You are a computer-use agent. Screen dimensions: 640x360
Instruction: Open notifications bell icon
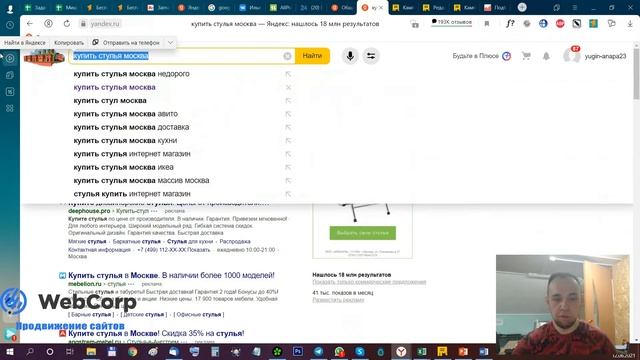(546, 56)
